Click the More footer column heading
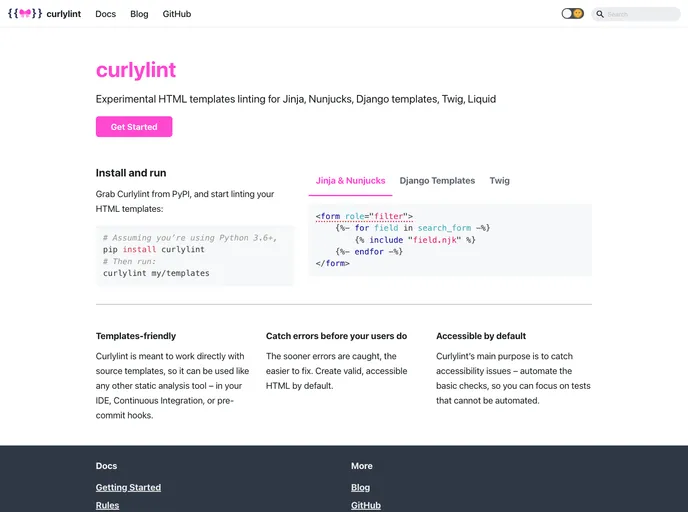Viewport: 688px width, 512px height. (362, 466)
